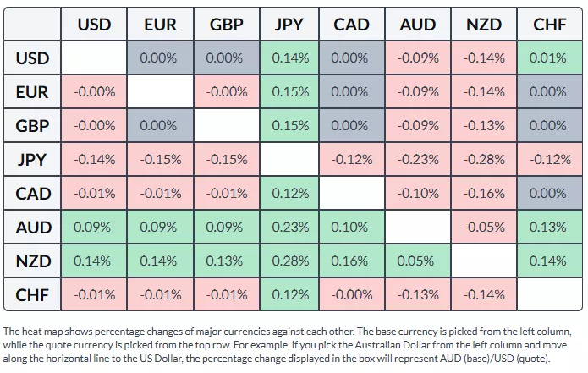Click CAD/AUD cell showing -0.10%
The width and height of the screenshot is (588, 373).
(418, 194)
